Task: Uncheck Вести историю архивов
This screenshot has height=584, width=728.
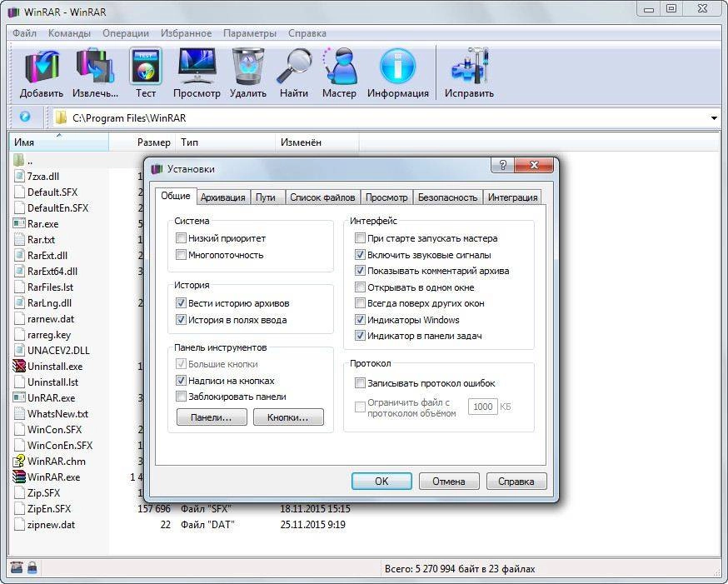Action: click(x=181, y=303)
